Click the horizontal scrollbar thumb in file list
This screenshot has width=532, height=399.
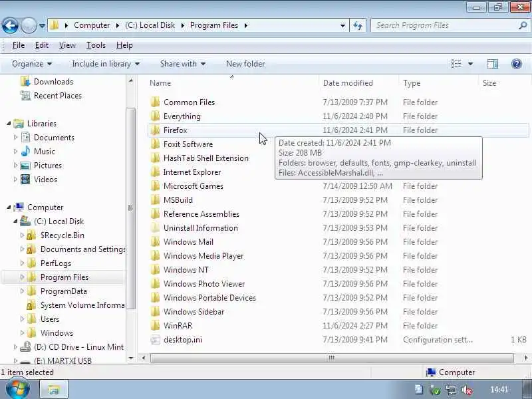point(332,358)
